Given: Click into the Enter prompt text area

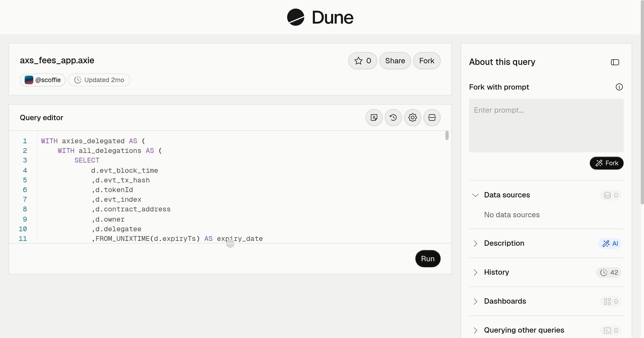Looking at the screenshot, I should pyautogui.click(x=546, y=126).
